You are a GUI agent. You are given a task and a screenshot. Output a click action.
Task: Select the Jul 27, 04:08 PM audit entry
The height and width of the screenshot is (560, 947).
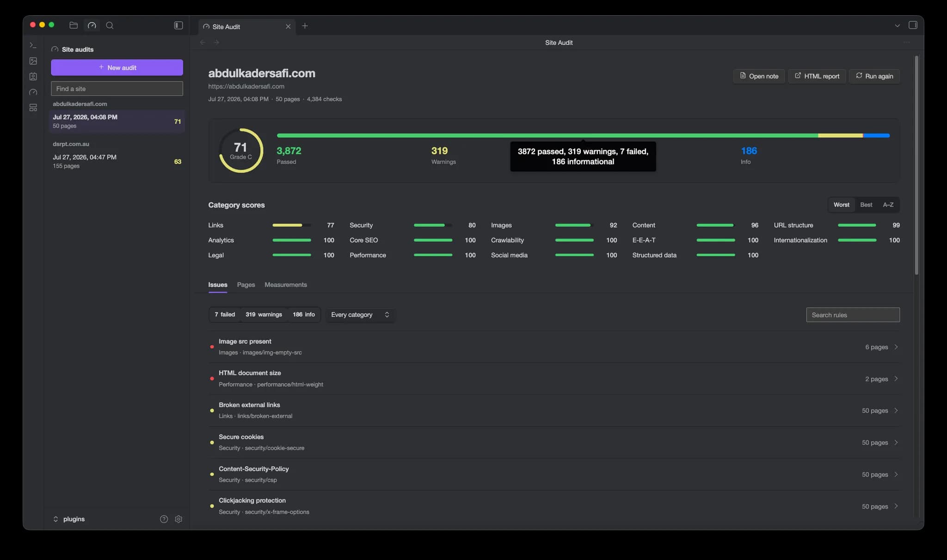(117, 121)
